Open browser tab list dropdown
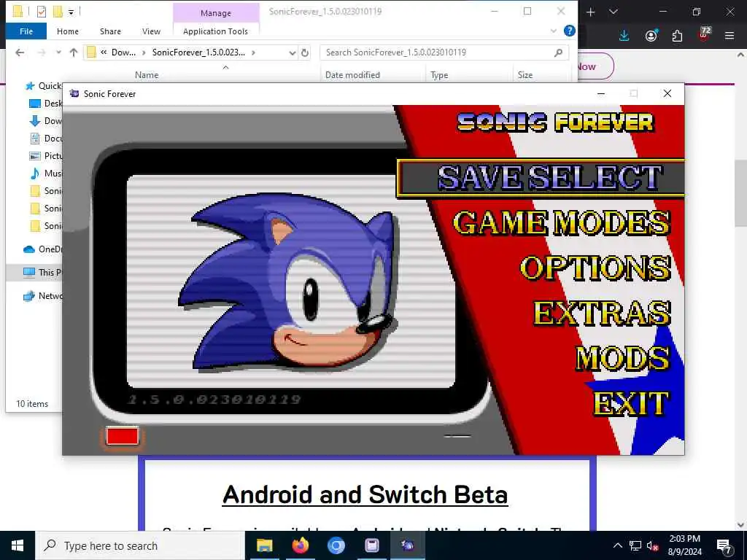747x560 pixels. coord(613,12)
